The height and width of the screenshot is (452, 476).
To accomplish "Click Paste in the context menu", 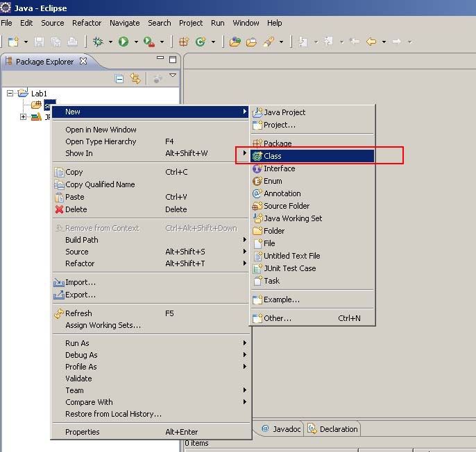I will pyautogui.click(x=151, y=197).
